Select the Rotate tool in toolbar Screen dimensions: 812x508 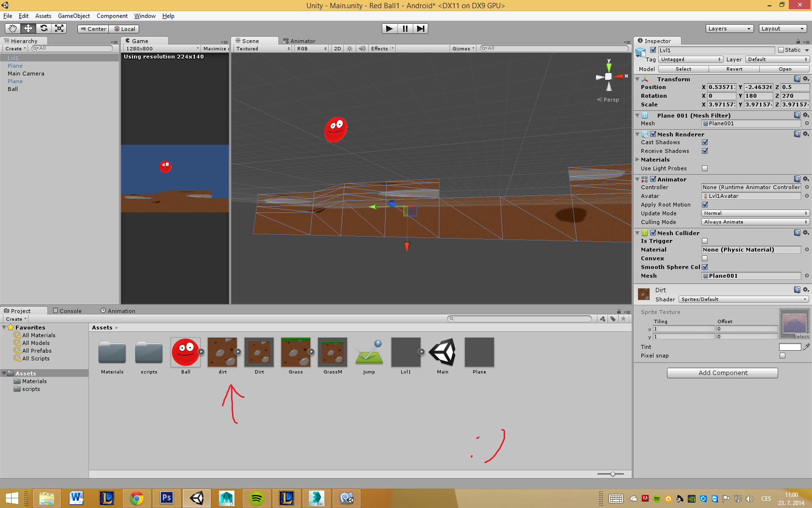coord(43,29)
